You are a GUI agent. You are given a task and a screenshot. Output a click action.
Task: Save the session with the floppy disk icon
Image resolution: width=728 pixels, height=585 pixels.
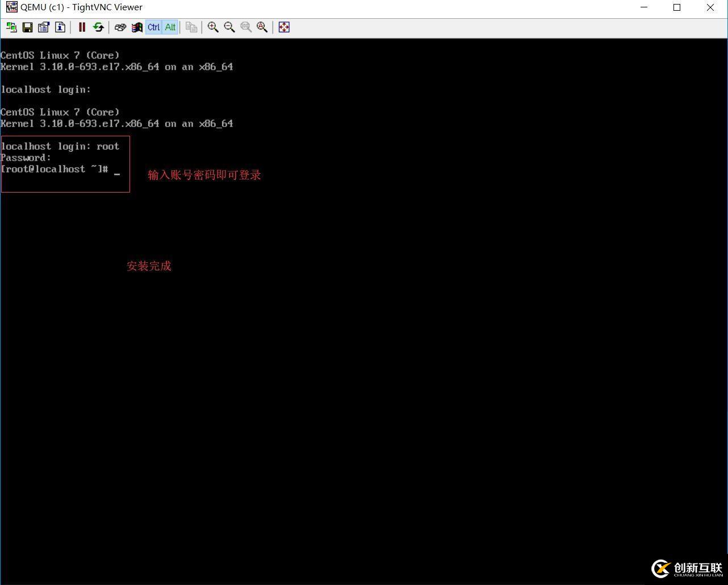pos(27,27)
